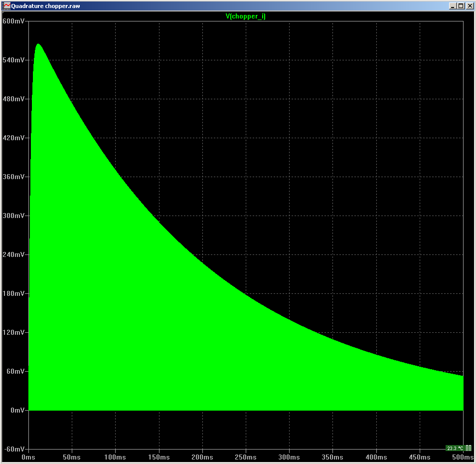Click the 120mV vertical axis label
Screen dimensions: 476x464
tap(13, 332)
